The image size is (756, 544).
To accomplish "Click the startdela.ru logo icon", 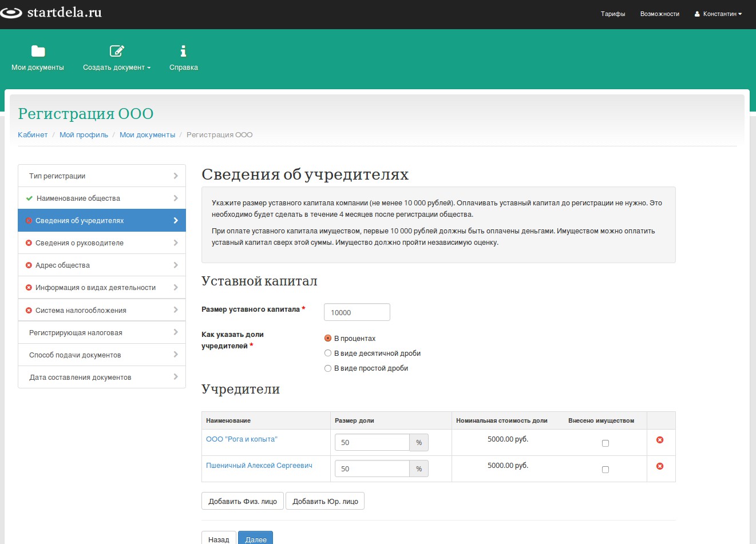I will pyautogui.click(x=11, y=13).
